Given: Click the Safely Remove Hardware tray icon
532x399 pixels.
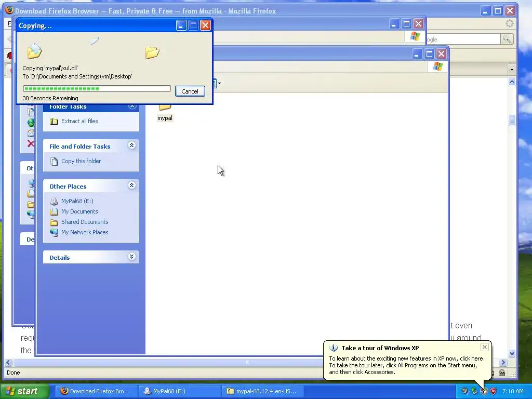Looking at the screenshot, I should [x=474, y=391].
